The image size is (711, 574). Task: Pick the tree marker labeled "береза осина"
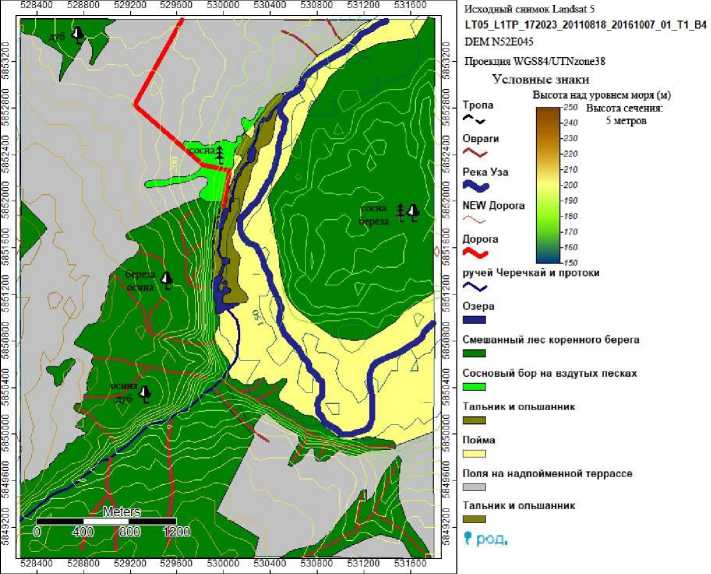[x=167, y=279]
